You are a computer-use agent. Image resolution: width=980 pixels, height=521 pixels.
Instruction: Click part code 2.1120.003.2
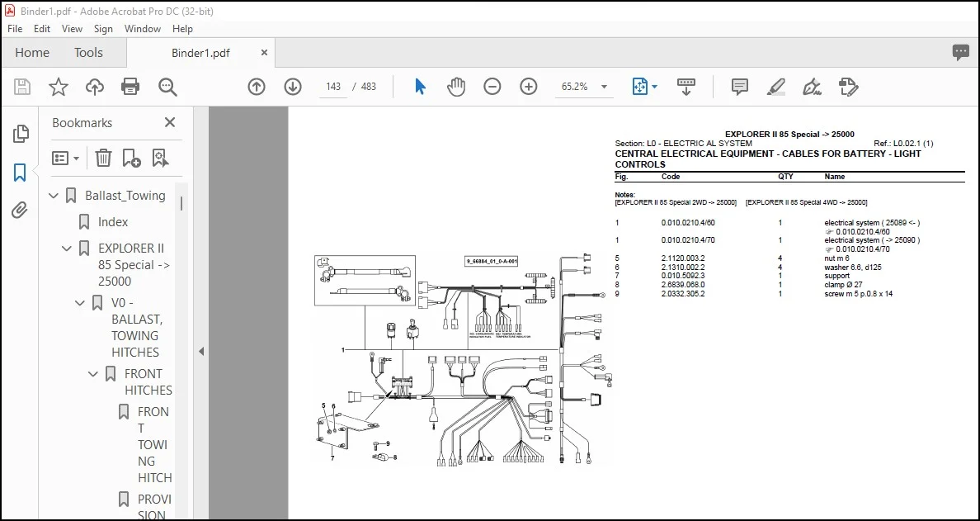683,258
